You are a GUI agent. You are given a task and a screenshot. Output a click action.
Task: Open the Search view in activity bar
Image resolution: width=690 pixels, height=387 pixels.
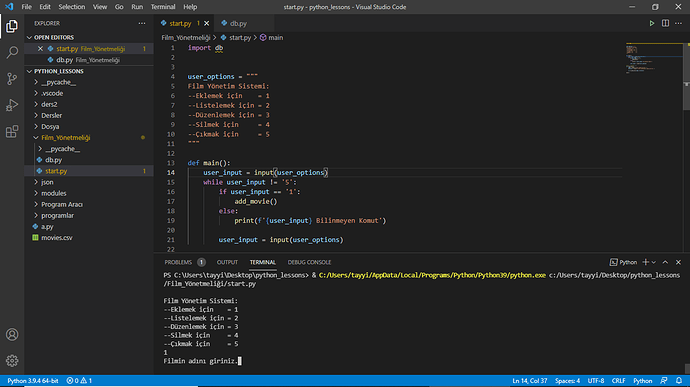point(12,52)
